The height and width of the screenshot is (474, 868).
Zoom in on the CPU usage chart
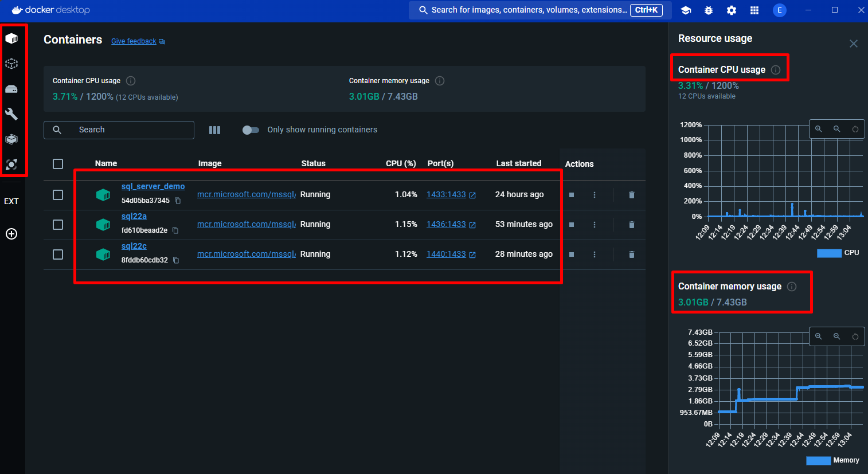coord(819,129)
